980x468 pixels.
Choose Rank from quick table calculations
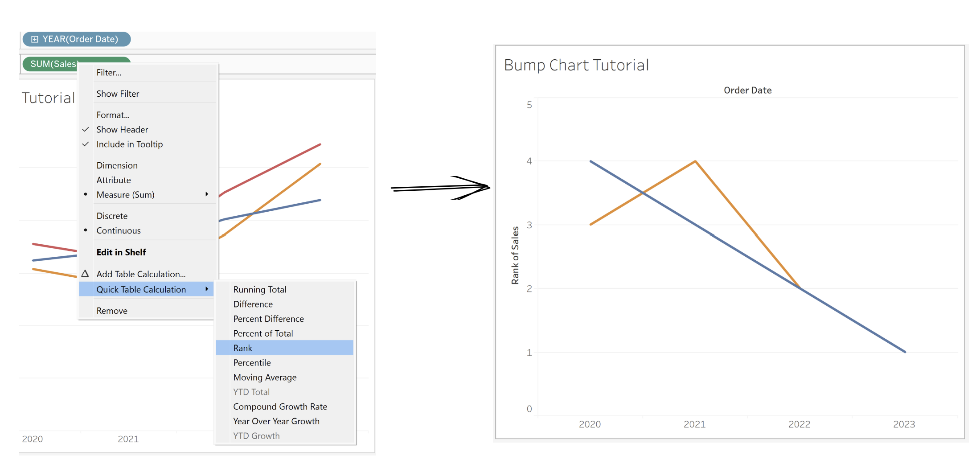243,348
